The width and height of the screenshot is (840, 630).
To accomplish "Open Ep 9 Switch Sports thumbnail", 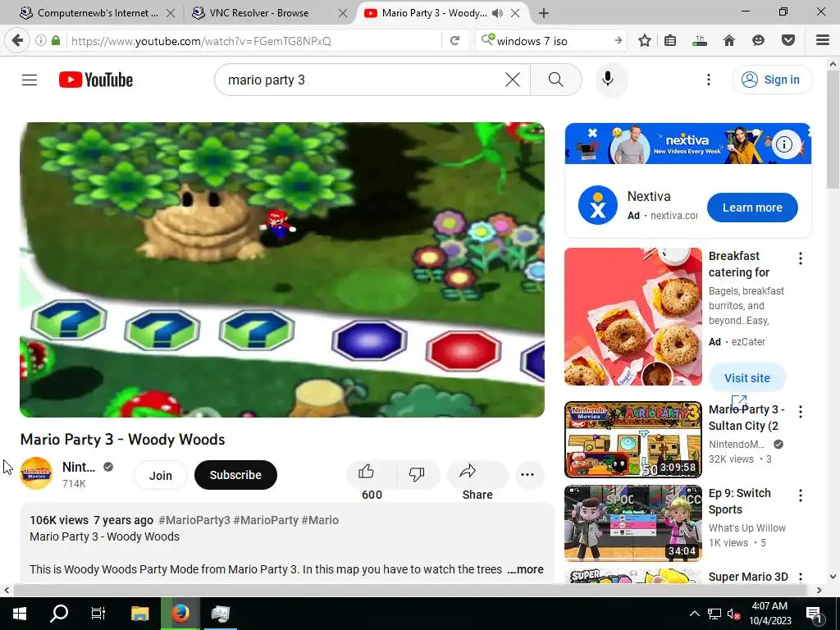I will pyautogui.click(x=633, y=523).
